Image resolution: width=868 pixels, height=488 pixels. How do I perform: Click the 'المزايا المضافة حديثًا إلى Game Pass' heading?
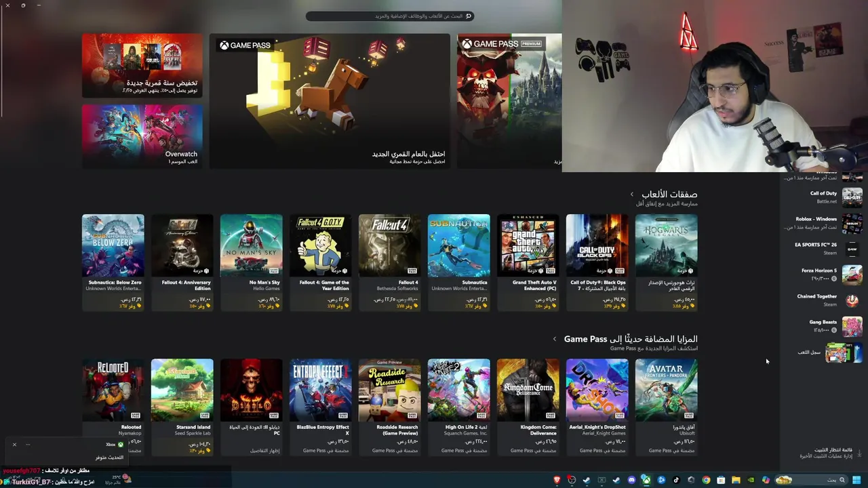[x=631, y=339]
